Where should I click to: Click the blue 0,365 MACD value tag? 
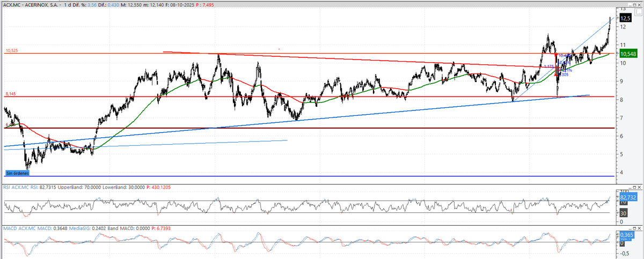coord(627,235)
